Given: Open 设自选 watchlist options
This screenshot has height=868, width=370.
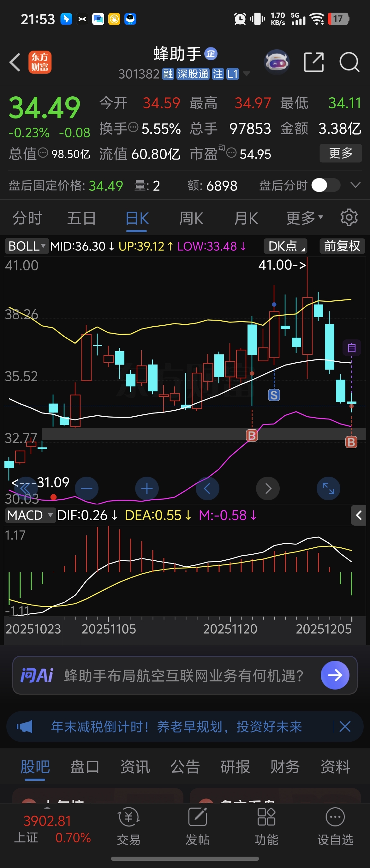Looking at the screenshot, I should (335, 826).
